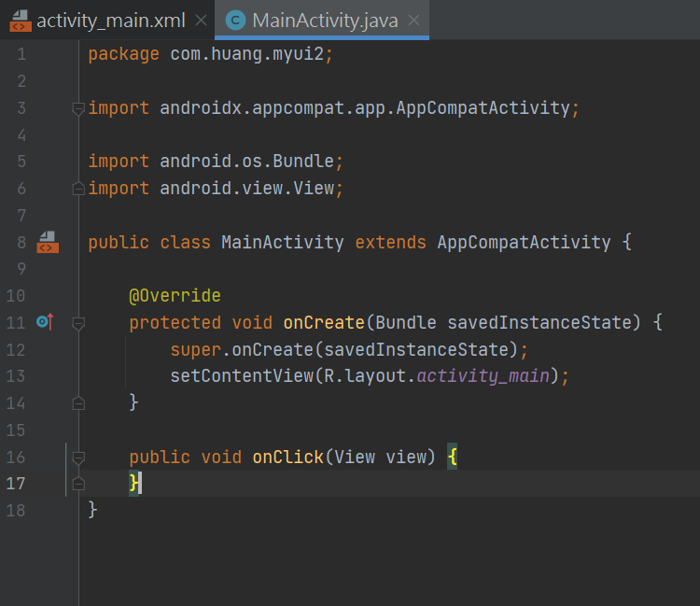Switch to the activity_main.xml tab
Image resolution: width=700 pixels, height=606 pixels.
pos(108,21)
